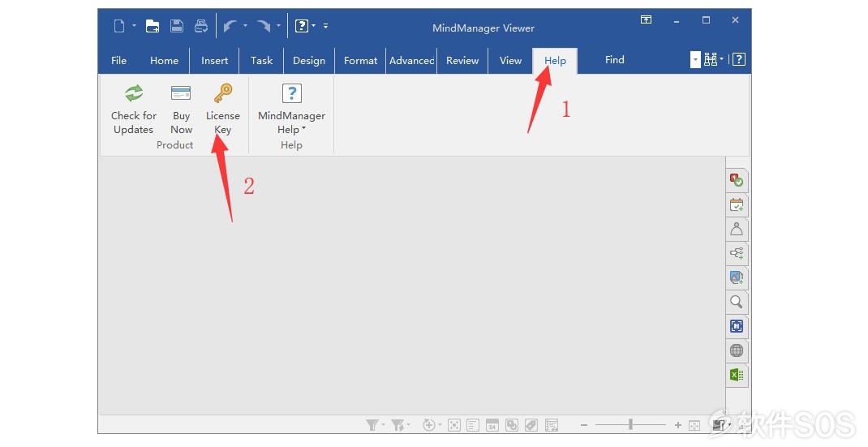Click the License Key button
868x447 pixels.
point(222,110)
